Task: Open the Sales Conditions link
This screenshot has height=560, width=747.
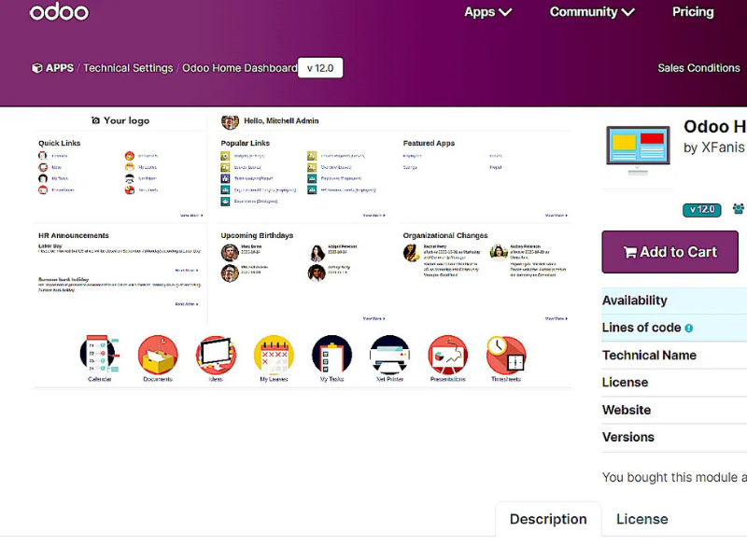Action: (x=698, y=68)
